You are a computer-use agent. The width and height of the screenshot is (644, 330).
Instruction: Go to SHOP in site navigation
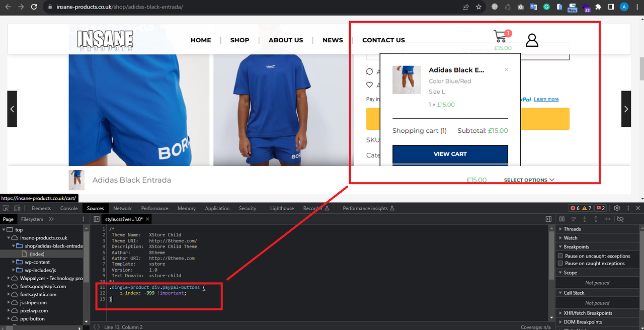pyautogui.click(x=239, y=40)
